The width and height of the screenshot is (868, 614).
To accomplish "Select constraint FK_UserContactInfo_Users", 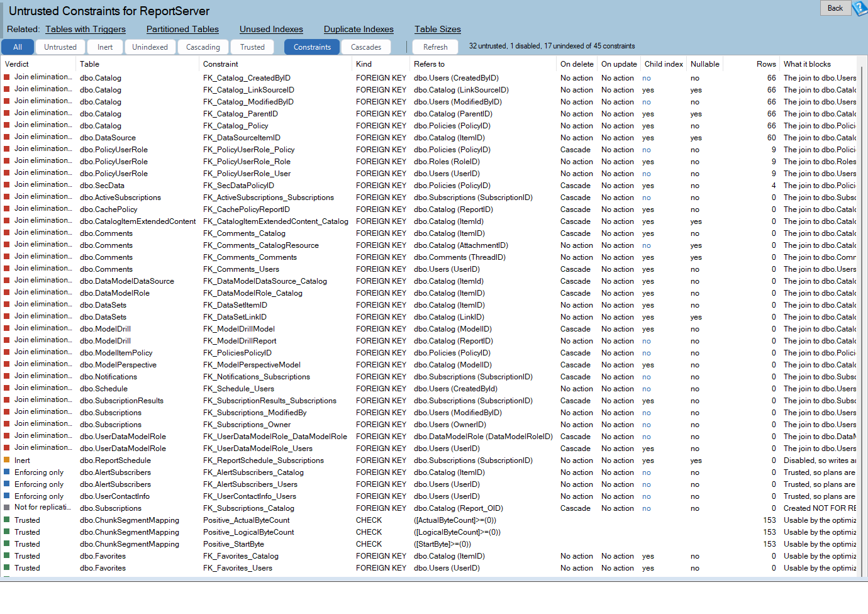I will point(249,496).
